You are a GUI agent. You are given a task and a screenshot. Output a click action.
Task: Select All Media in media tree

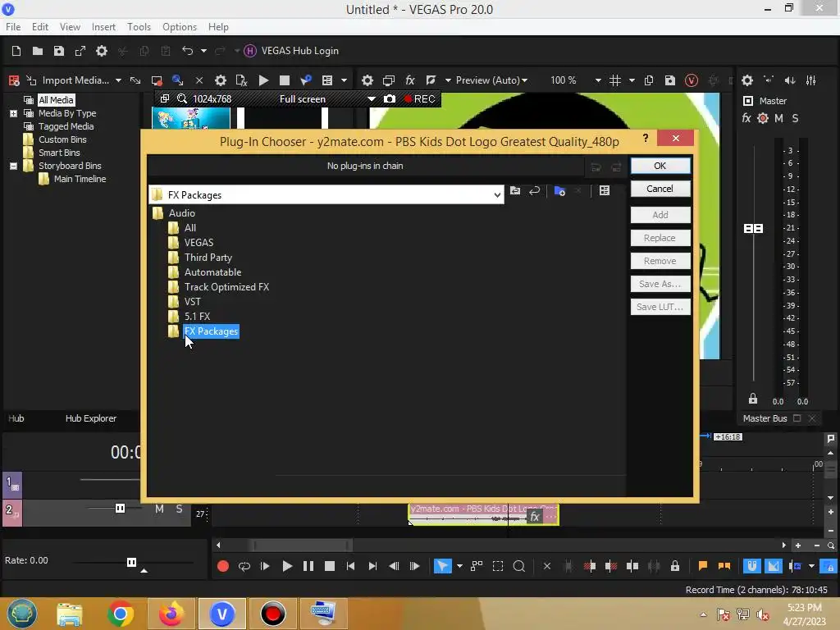click(56, 100)
